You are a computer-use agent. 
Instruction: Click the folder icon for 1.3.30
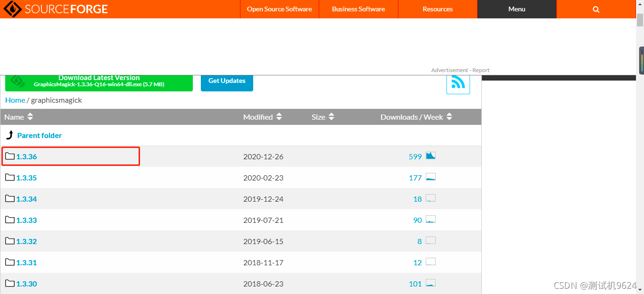point(10,283)
